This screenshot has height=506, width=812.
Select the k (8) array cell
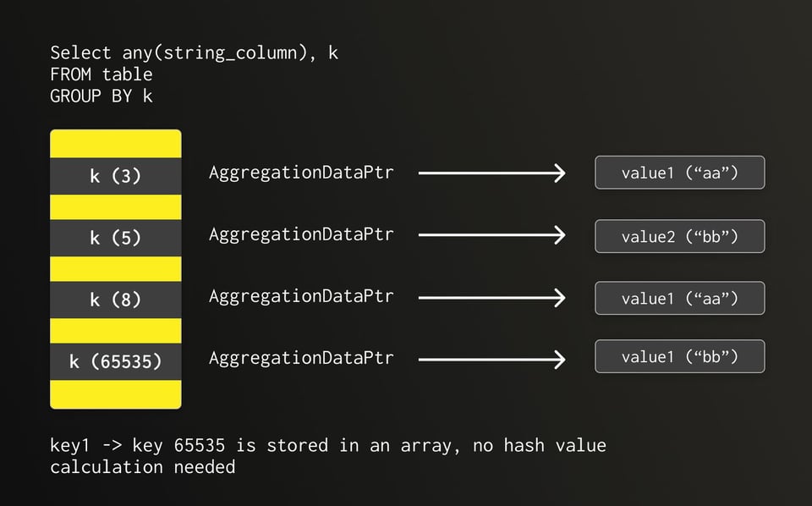[x=116, y=300]
